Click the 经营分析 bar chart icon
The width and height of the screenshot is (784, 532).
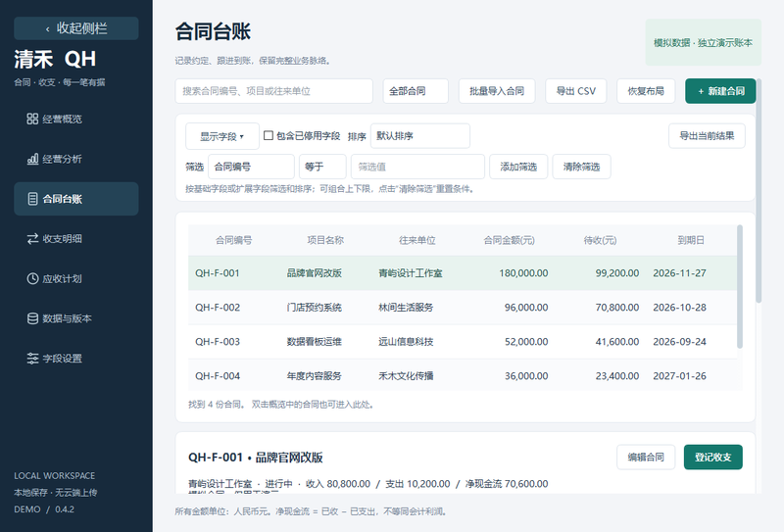pos(32,159)
